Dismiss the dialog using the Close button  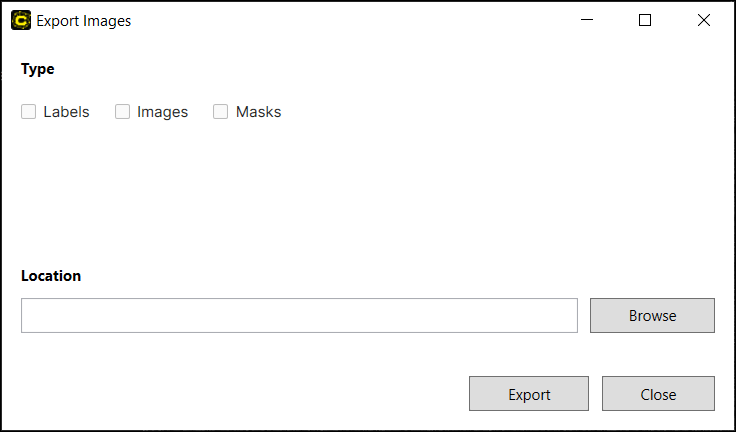(658, 394)
